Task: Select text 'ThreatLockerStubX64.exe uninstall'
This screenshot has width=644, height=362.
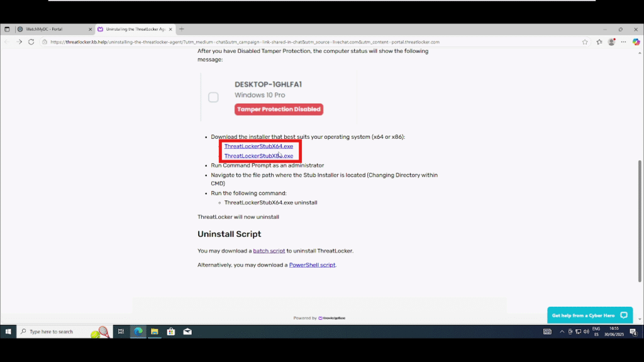Action: (x=270, y=203)
